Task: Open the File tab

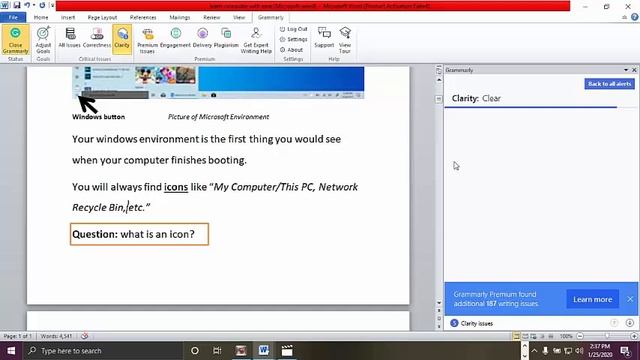Action: point(13,17)
